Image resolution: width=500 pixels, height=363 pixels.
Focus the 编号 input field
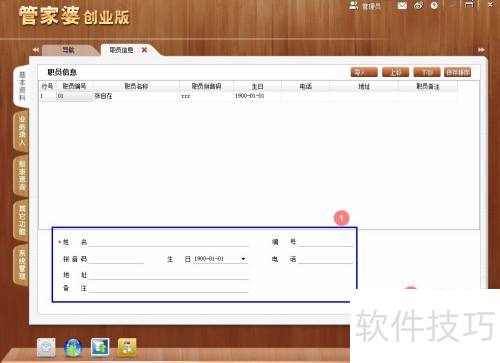(x=326, y=242)
